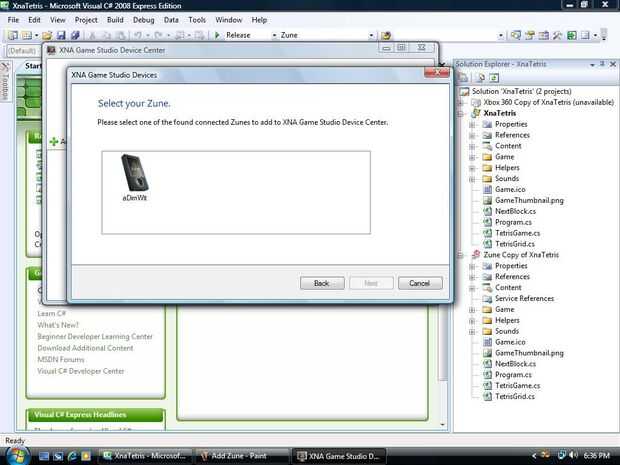Switch to XnaTetris - Microsoft taskbar item

tap(145, 456)
